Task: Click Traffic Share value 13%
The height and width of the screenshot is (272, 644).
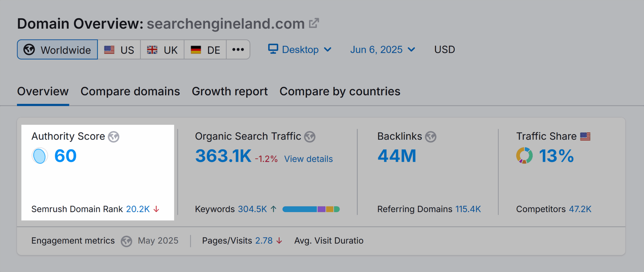Action: [556, 156]
